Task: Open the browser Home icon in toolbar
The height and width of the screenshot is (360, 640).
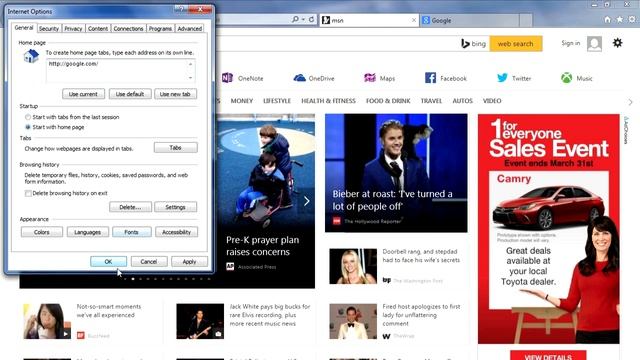Action: (x=607, y=20)
